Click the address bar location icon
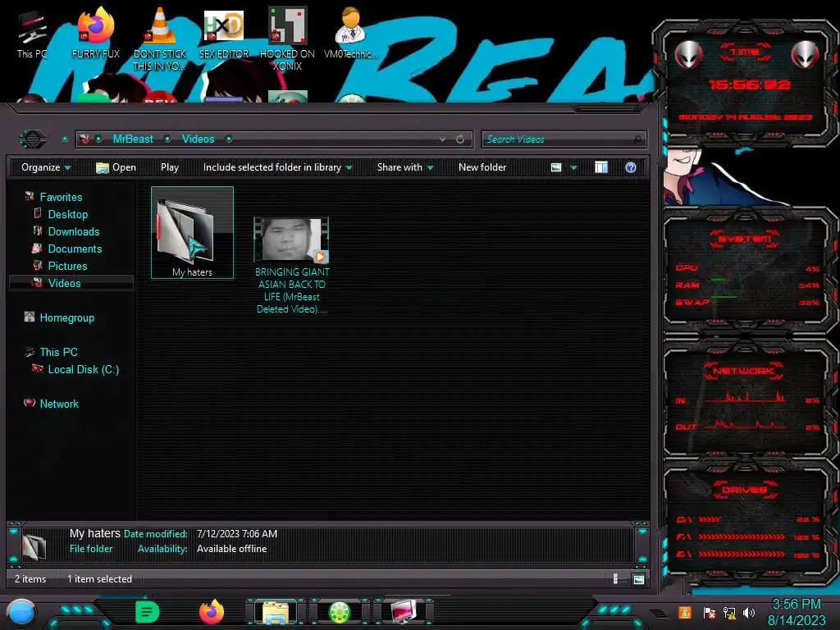This screenshot has height=630, width=840. pyautogui.click(x=84, y=139)
